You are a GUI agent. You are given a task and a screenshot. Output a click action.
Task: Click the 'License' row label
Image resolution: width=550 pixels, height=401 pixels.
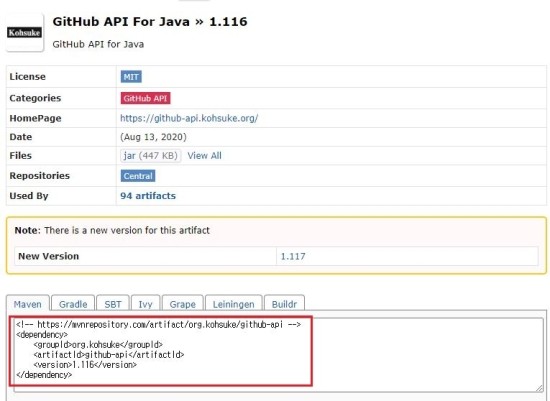pos(27,76)
